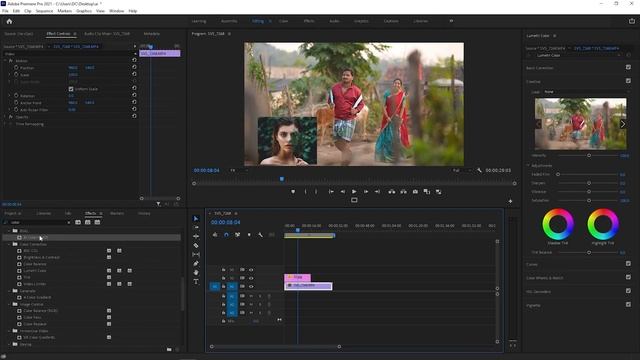Open the Window menu

[x=116, y=11]
